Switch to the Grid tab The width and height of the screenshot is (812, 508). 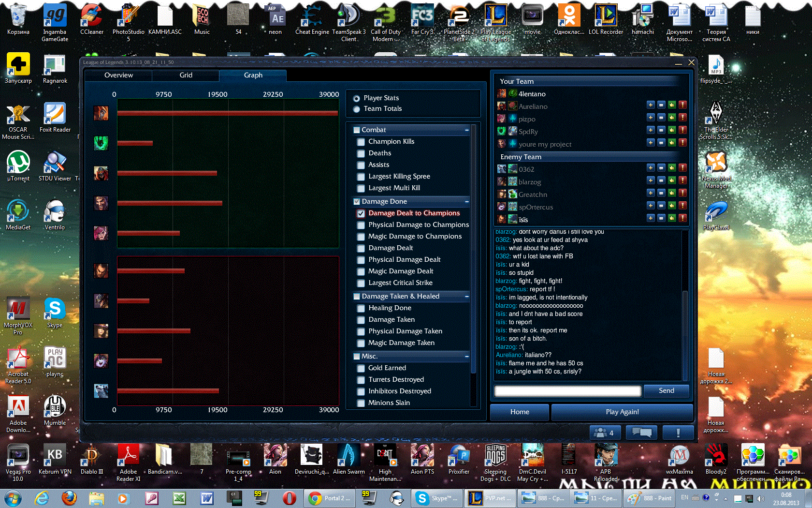pos(186,75)
